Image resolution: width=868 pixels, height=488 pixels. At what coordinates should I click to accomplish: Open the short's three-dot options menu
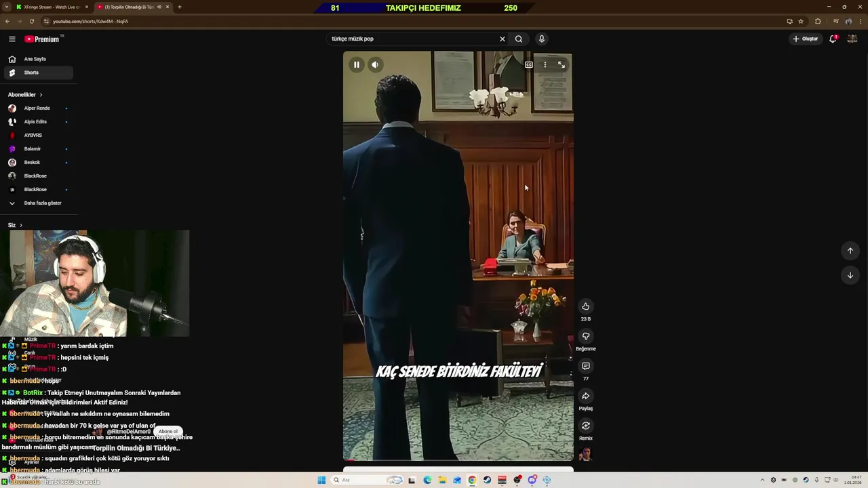545,64
